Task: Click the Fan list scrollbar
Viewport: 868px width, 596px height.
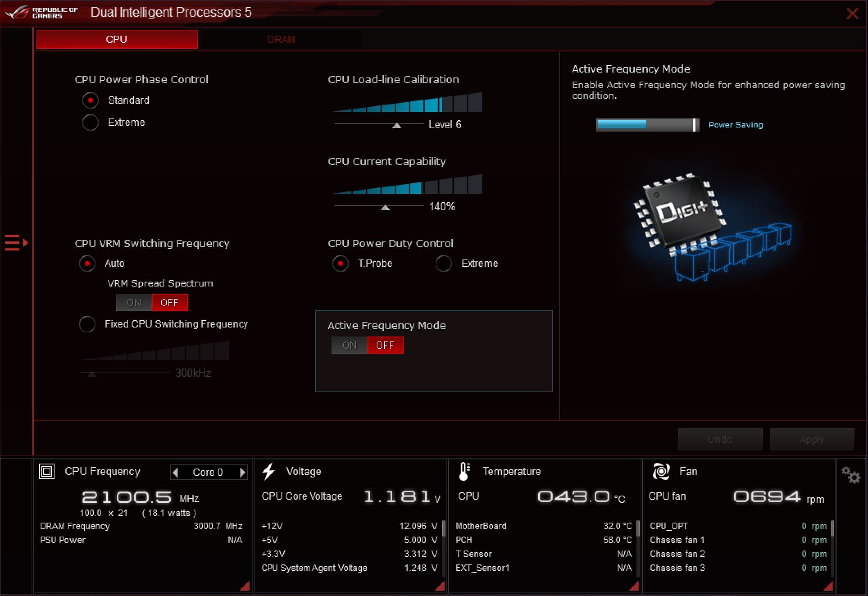Action: (x=832, y=528)
